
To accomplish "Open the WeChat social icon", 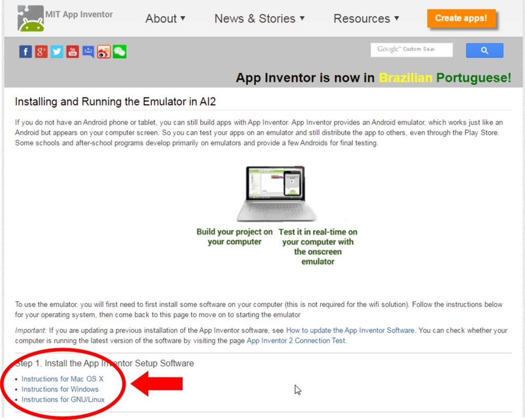I will tap(119, 52).
